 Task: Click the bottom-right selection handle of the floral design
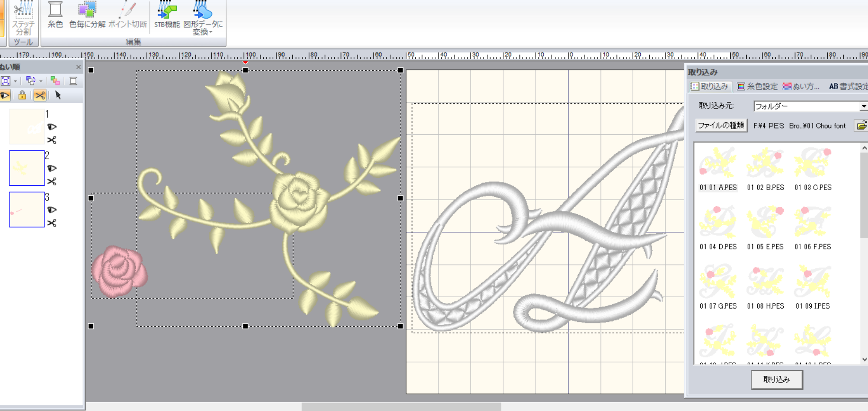click(x=401, y=326)
